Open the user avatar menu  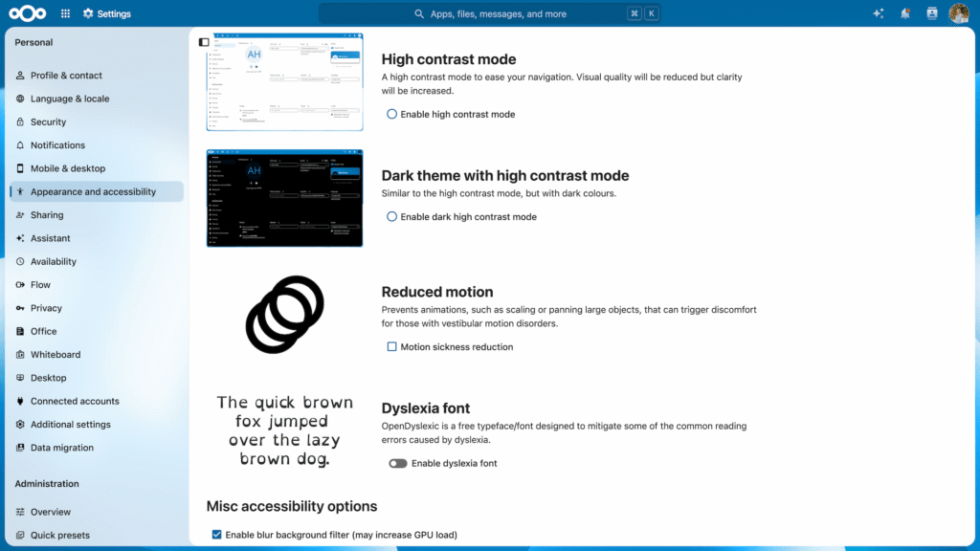(959, 13)
